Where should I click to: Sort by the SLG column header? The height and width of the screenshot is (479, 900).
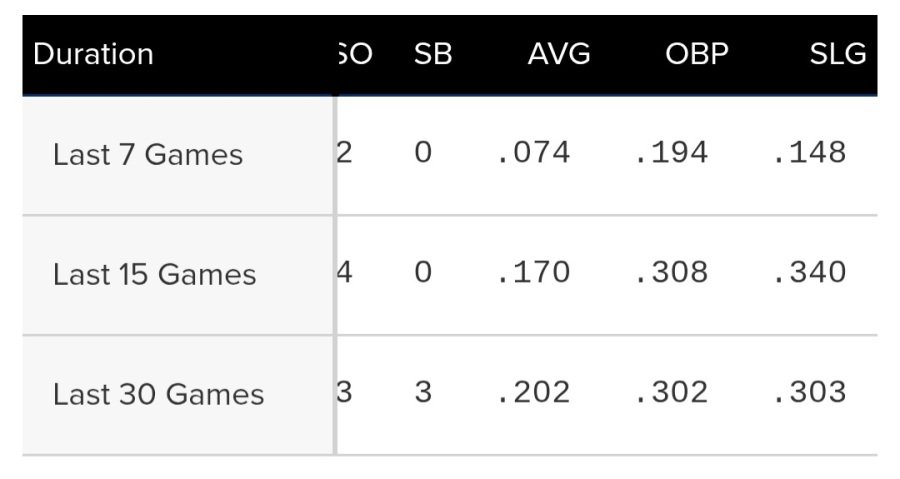837,54
